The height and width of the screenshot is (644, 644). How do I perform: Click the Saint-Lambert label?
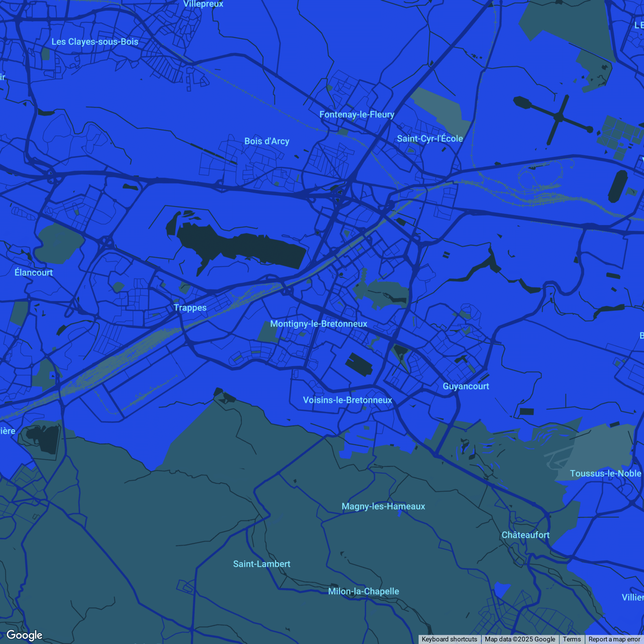click(x=262, y=564)
